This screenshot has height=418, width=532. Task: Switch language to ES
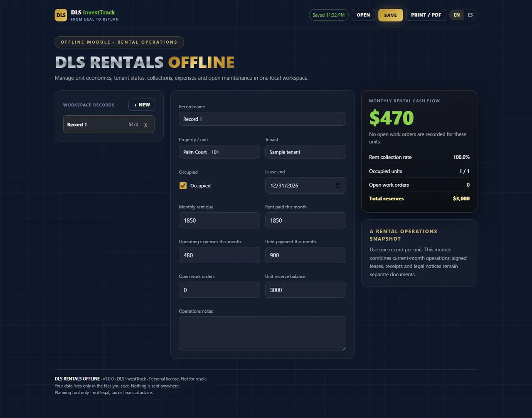(470, 15)
